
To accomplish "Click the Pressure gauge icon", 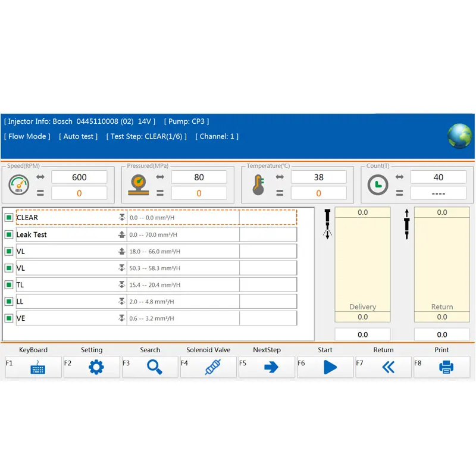I will pos(139,184).
